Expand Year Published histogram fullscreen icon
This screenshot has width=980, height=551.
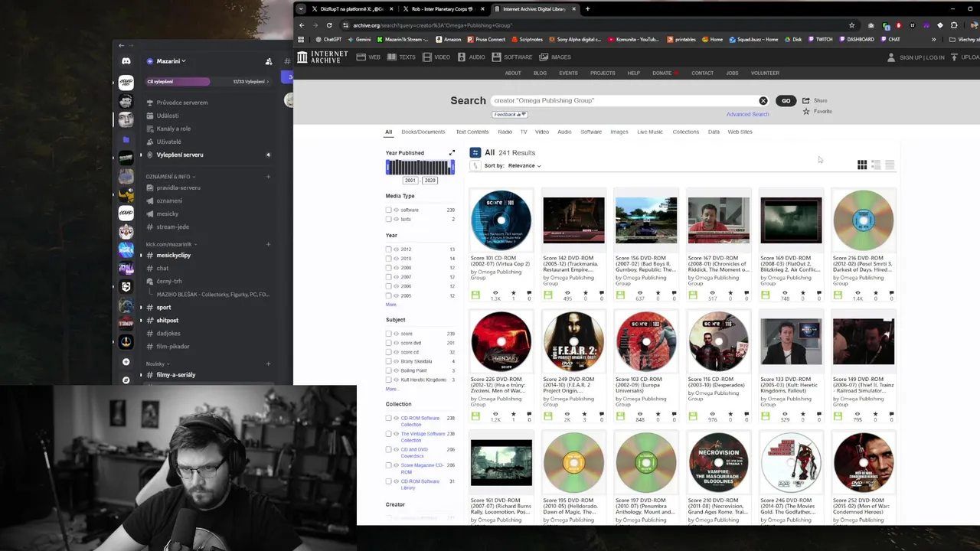click(452, 153)
